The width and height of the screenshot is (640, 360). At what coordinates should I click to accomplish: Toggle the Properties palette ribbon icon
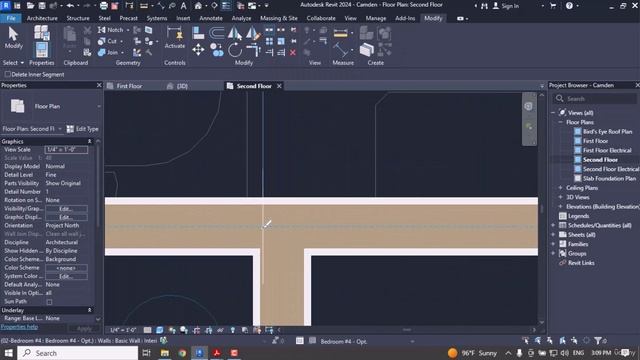click(42, 50)
